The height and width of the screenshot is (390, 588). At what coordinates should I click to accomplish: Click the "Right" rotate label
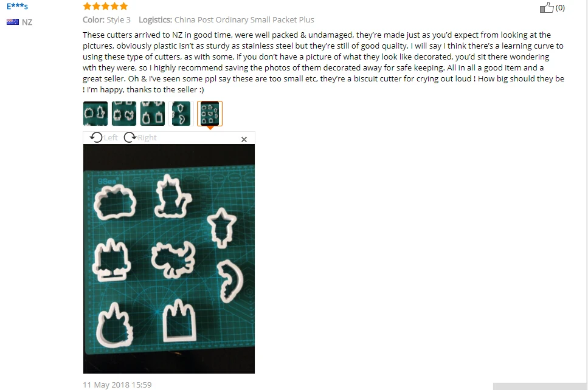147,137
